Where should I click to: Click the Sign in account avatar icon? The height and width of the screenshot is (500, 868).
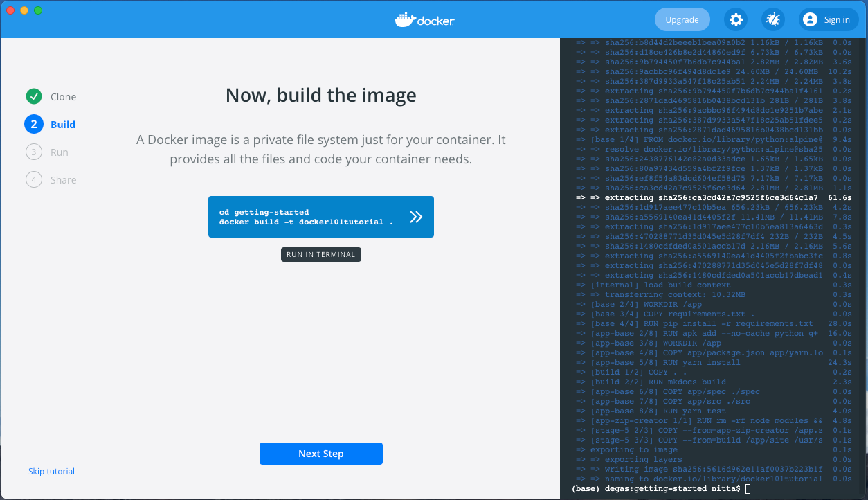click(x=810, y=20)
